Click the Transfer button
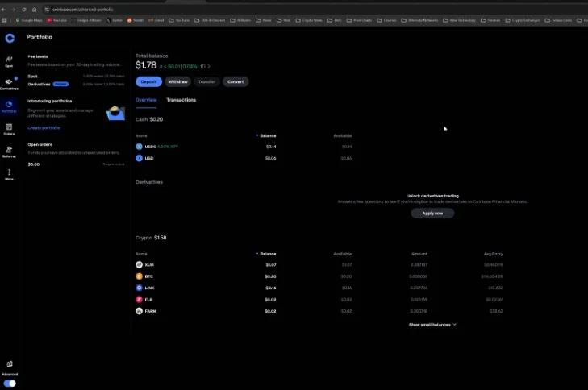 [x=206, y=81]
